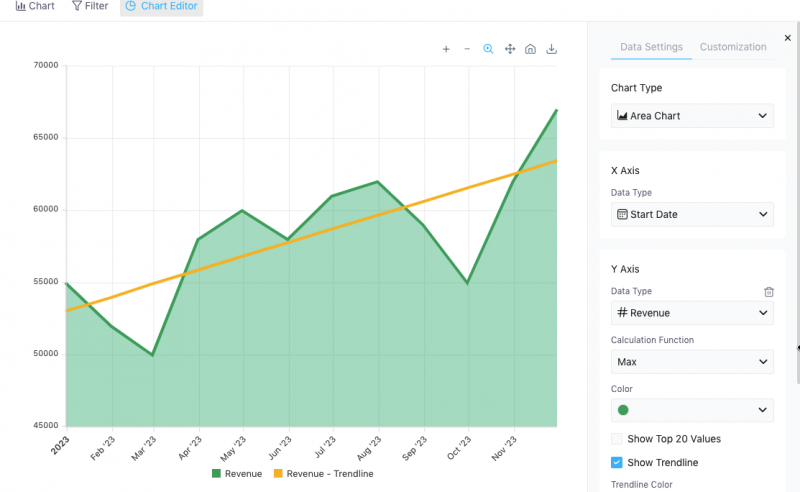Enable Show Top 20 Values checkbox
Screen dimensions: 800x492
(617, 439)
